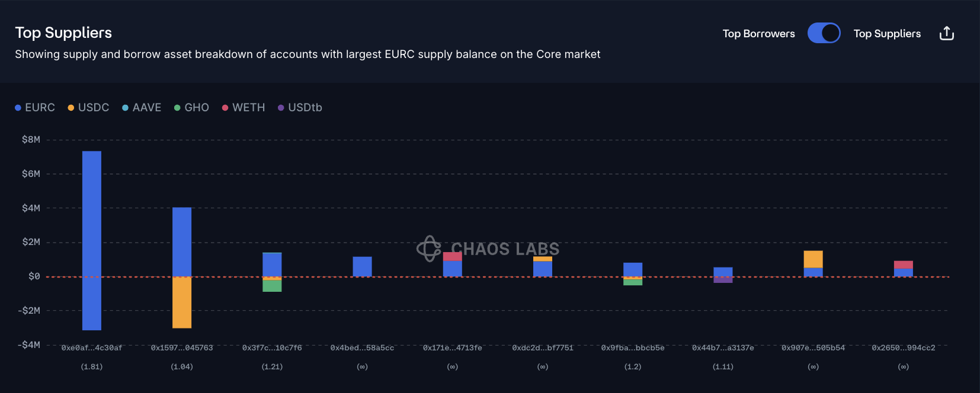Image resolution: width=980 pixels, height=393 pixels.
Task: Click the 0x9fba...bbcb5e address label
Action: (x=633, y=348)
